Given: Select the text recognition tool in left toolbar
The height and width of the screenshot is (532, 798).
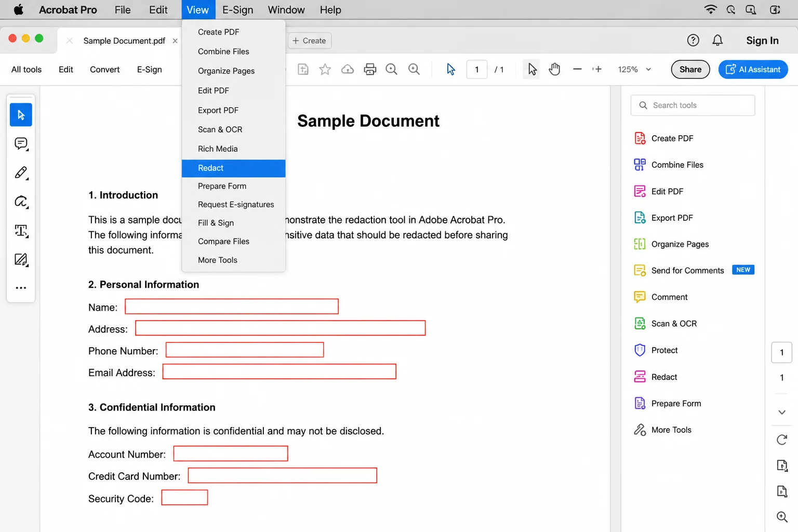Looking at the screenshot, I should click(x=21, y=231).
